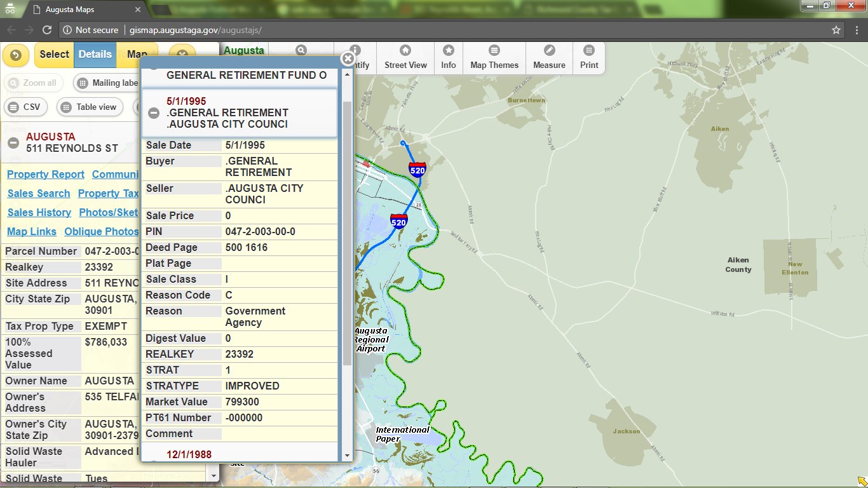The width and height of the screenshot is (868, 488).
Task: Collapse the 511 REYNOLDS ST parcel entry
Action: (13, 142)
